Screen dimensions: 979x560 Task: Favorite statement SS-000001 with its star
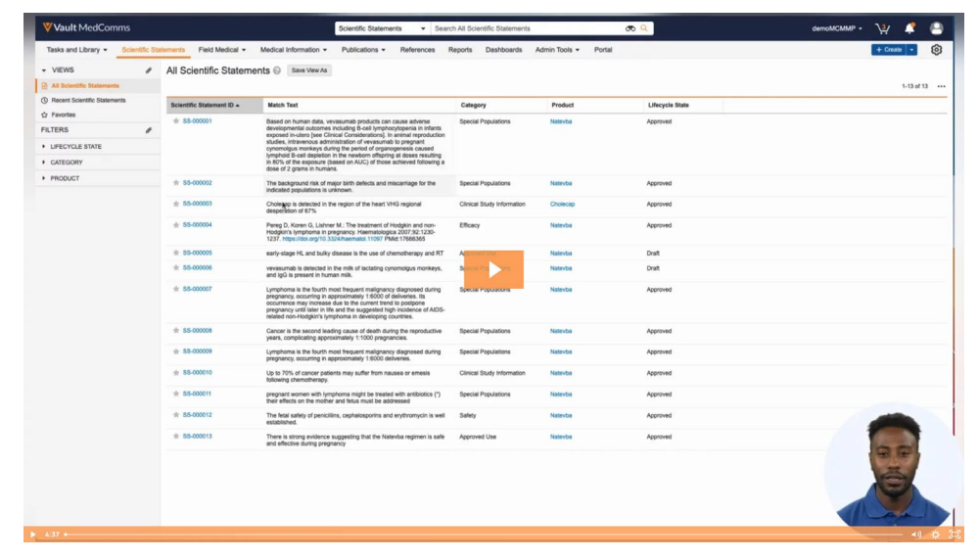point(176,121)
